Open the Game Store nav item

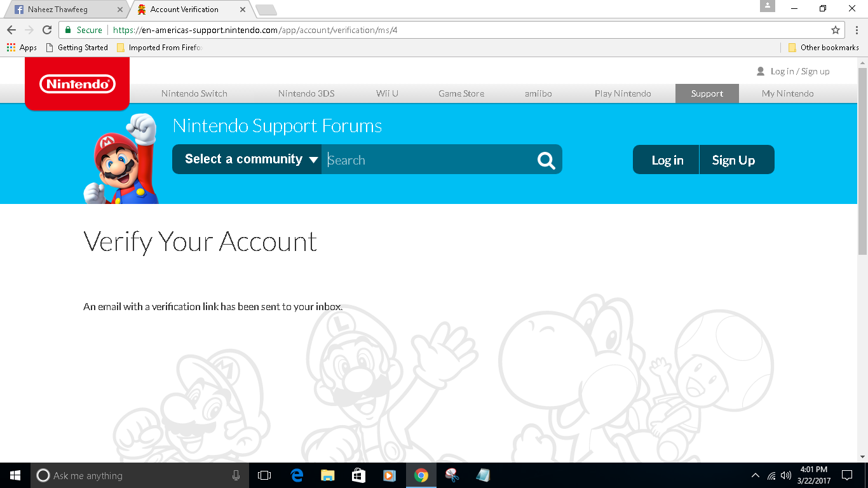point(461,93)
